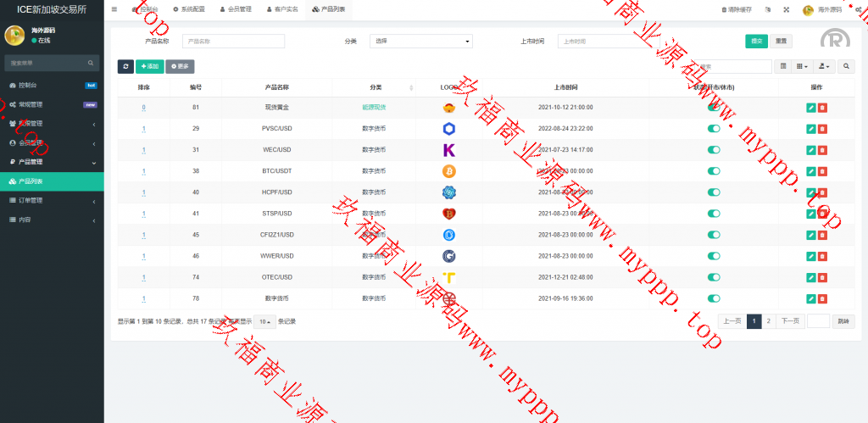Open the columns selection dropdown
Screen dimensions: 868x423
point(802,66)
